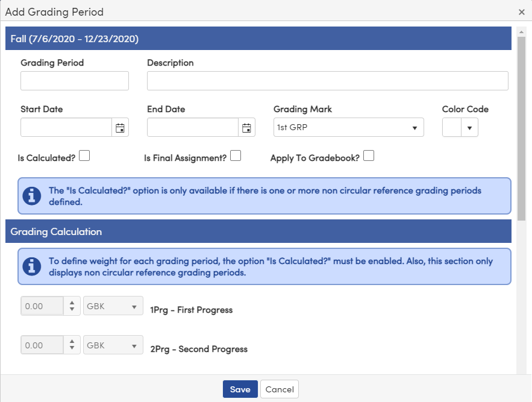This screenshot has height=402, width=532.
Task: Click the info icon next to the Is Calculated notice
Action: (32, 196)
